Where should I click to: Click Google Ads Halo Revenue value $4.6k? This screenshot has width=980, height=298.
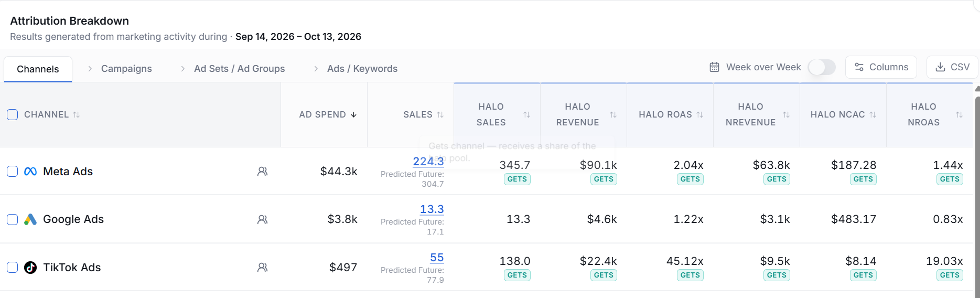point(602,219)
